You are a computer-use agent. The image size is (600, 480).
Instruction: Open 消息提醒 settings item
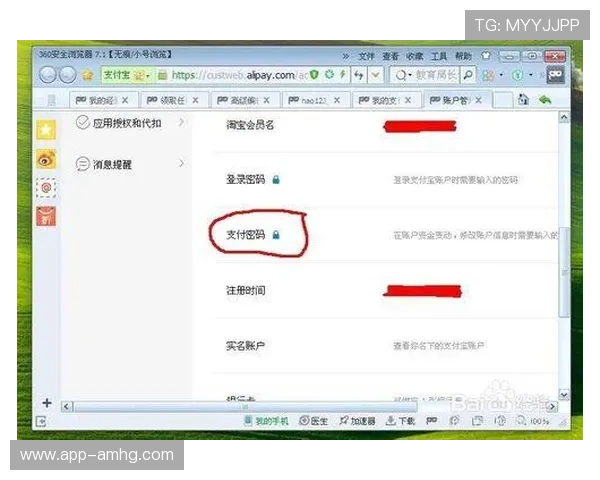coord(130,164)
